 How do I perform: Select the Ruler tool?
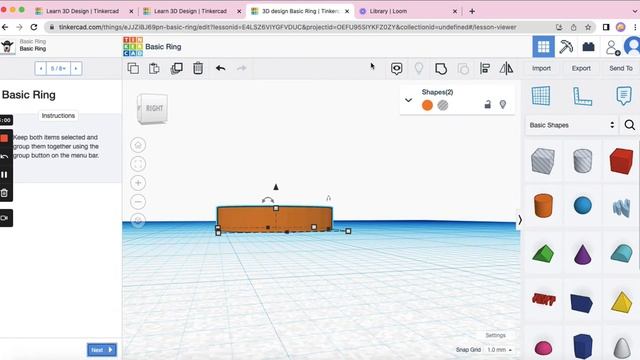pyautogui.click(x=582, y=96)
